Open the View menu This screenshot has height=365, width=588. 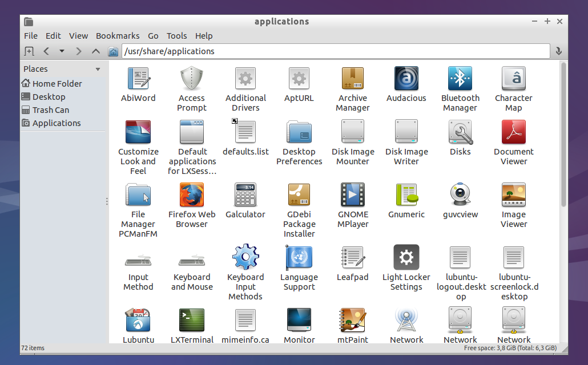point(78,36)
